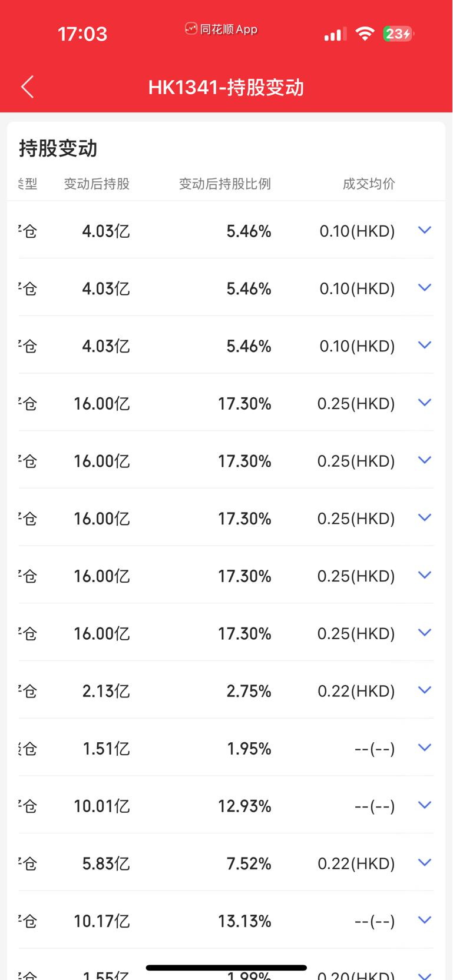The image size is (453, 980).
Task: Tap the back arrow in header
Action: click(27, 87)
